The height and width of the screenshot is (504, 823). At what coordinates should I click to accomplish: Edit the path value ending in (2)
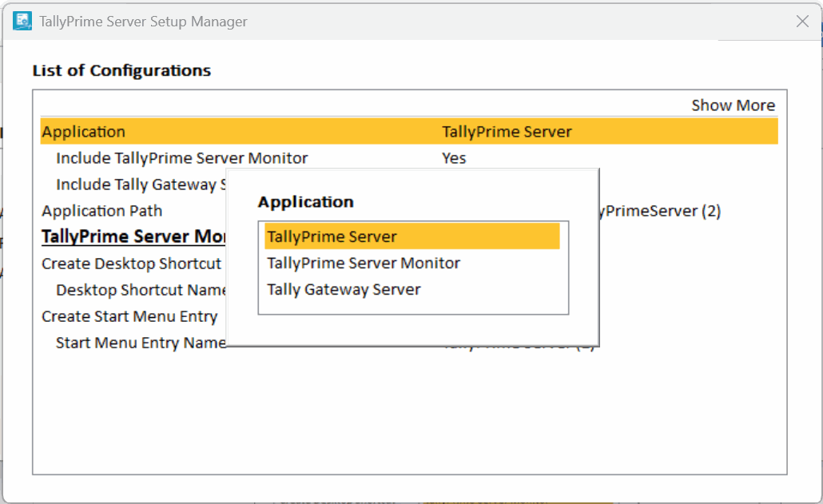click(x=662, y=212)
